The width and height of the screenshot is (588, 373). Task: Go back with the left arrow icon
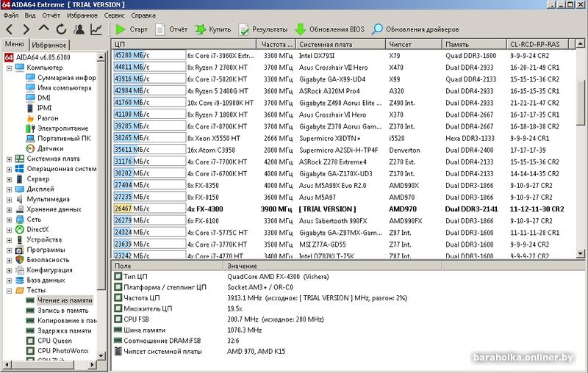[10, 29]
